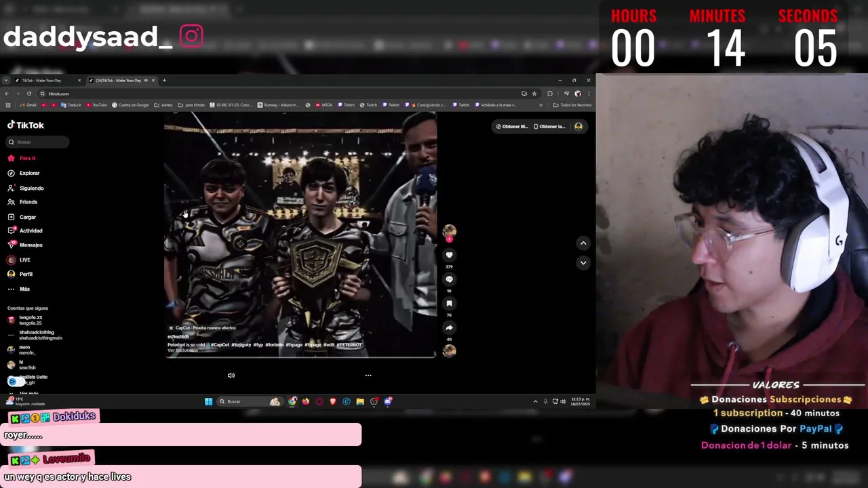The image size is (868, 488).
Task: Open the three-dots video options
Action: [368, 375]
